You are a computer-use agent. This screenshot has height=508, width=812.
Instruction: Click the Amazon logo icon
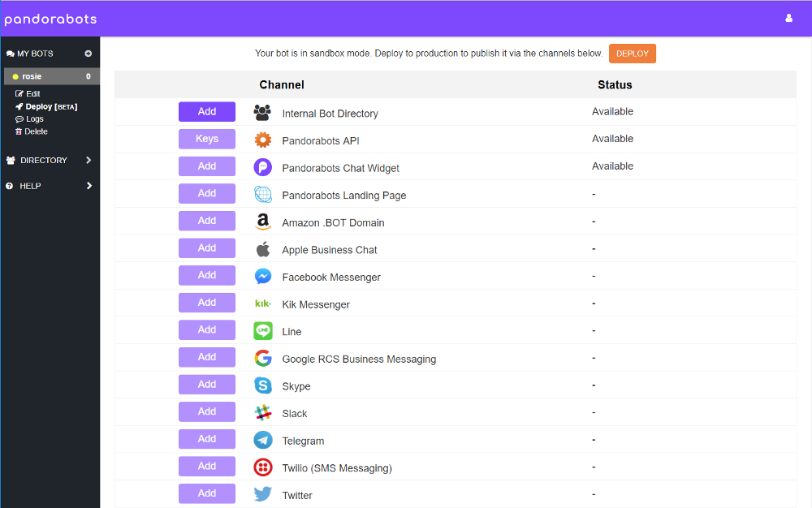coord(263,222)
